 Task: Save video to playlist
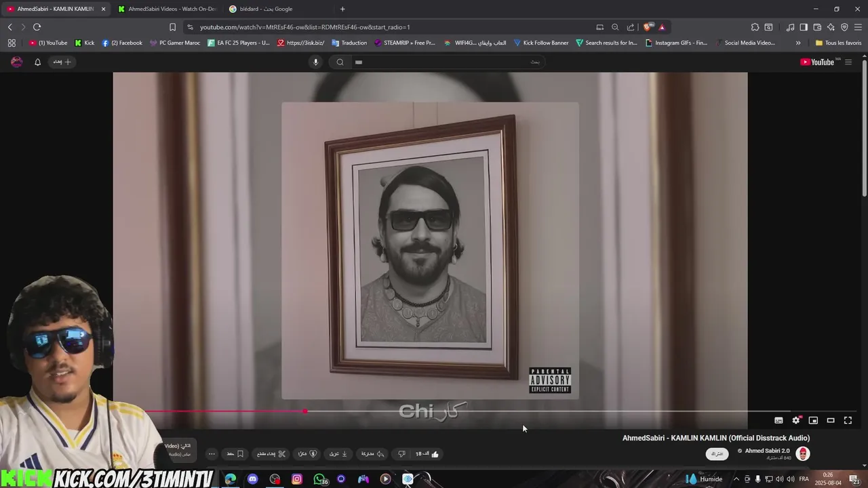[235, 454]
